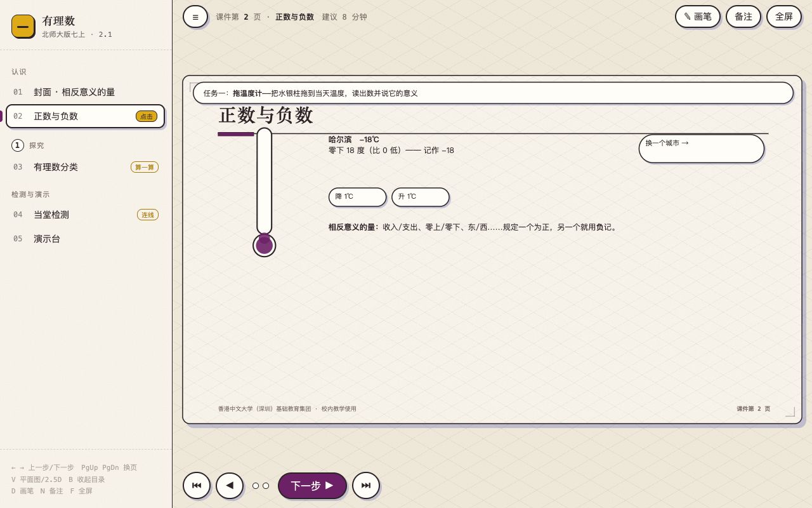Raise temperature with 升 1℃
This screenshot has width=812, height=508.
(x=420, y=197)
